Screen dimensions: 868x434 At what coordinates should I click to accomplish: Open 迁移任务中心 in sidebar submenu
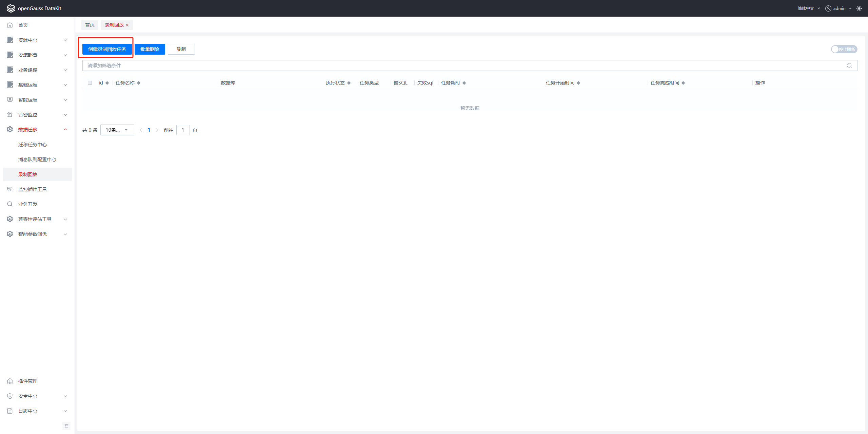pyautogui.click(x=33, y=145)
